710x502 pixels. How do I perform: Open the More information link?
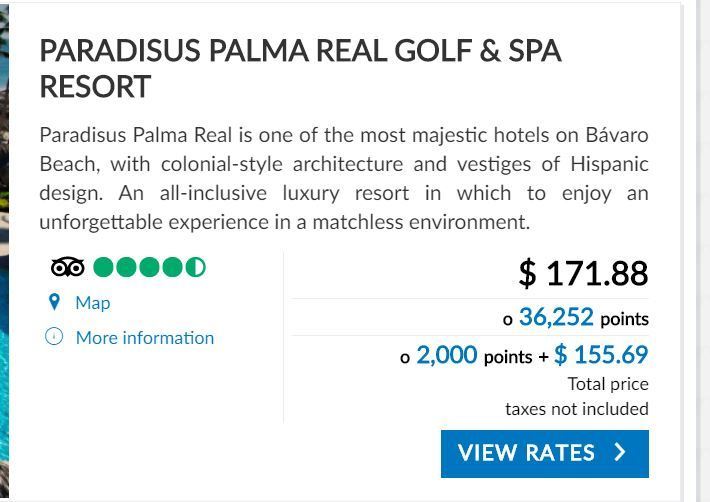(145, 338)
